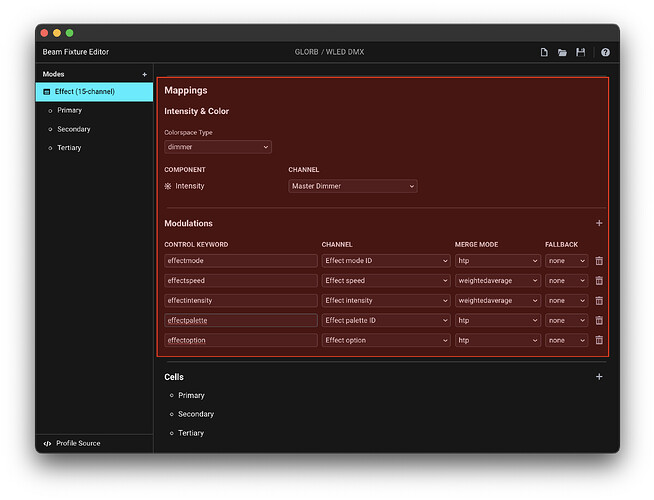Change merge mode of effectpalette row
This screenshot has width=654, height=500.
(498, 320)
